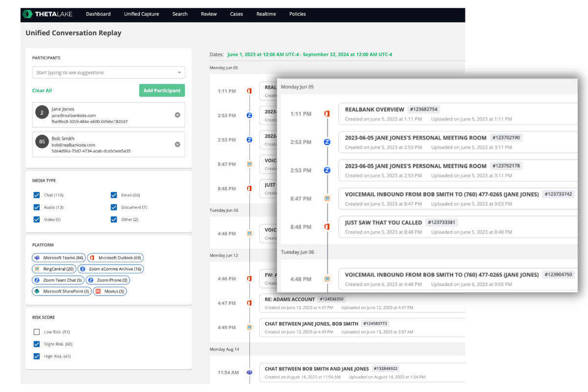Click the Add Participant button
The width and height of the screenshot is (588, 392).
tap(162, 91)
